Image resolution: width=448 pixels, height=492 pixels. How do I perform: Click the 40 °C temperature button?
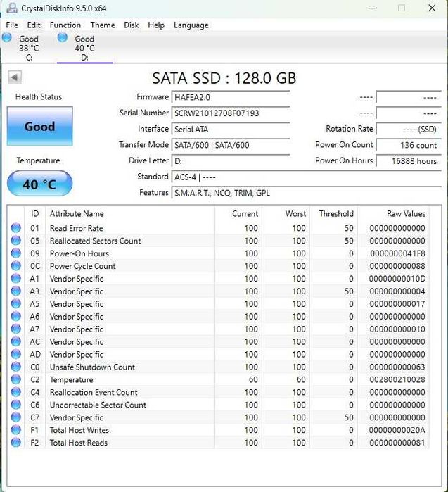[x=40, y=184]
